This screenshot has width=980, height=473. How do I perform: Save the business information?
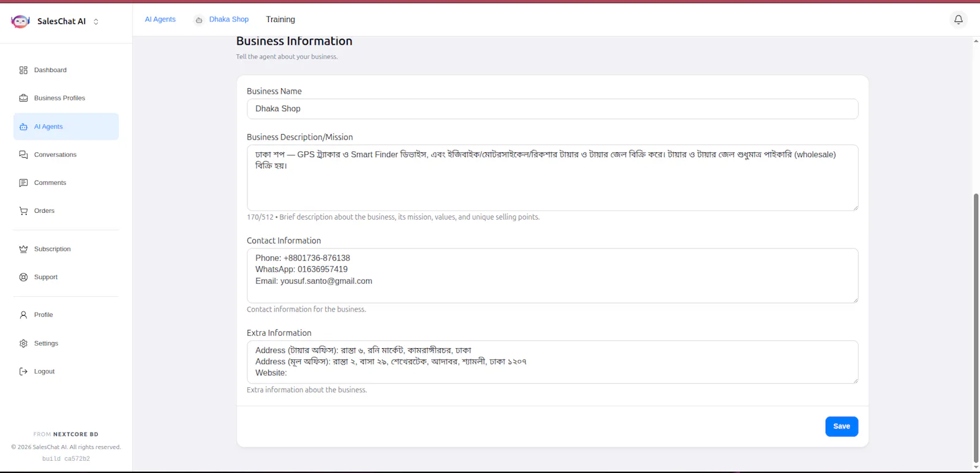coord(842,426)
